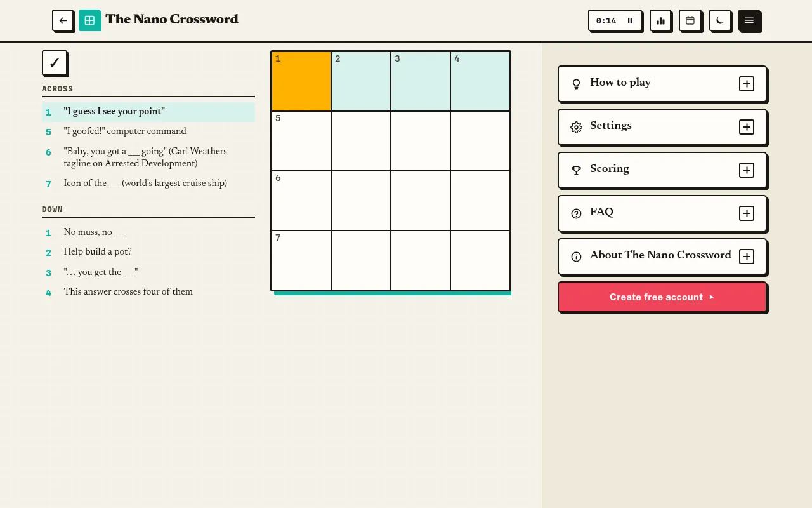Select grid cell numbered 2
The image size is (812, 508).
pos(361,81)
